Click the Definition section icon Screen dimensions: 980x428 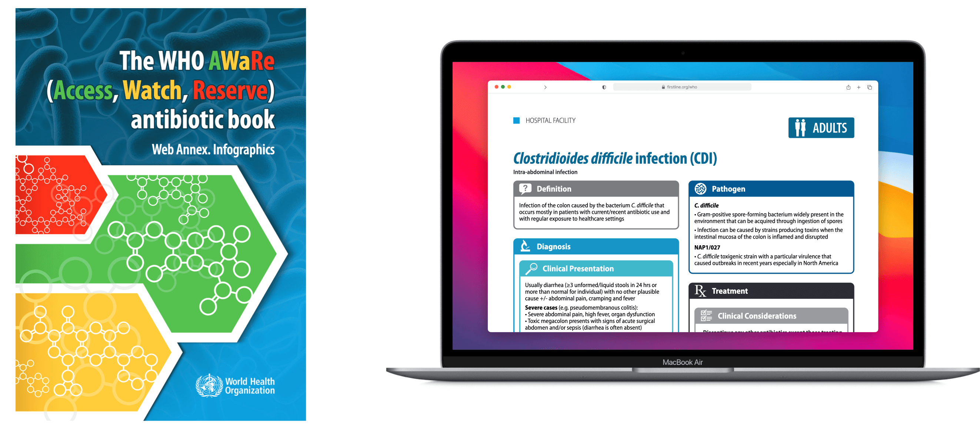pyautogui.click(x=525, y=188)
